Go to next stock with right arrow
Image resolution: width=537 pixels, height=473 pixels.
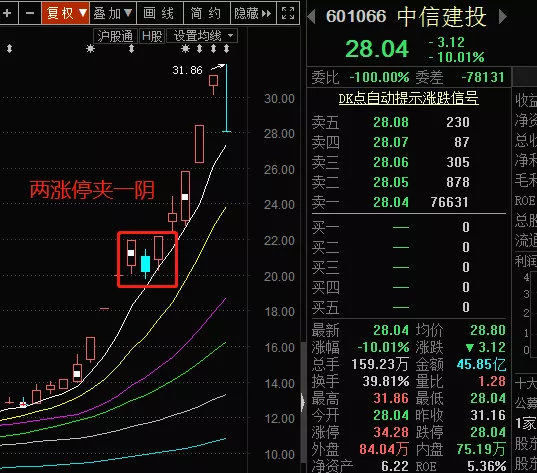click(502, 16)
